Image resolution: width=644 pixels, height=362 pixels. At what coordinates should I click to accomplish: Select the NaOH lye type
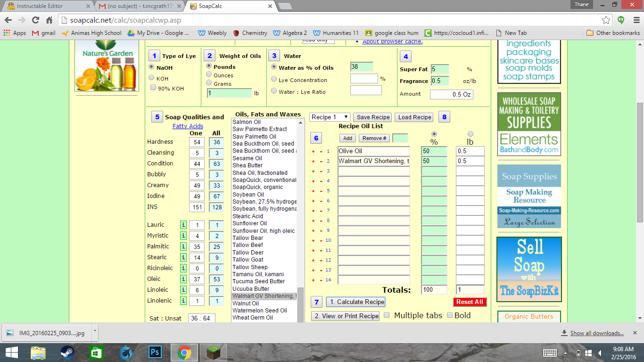(x=151, y=67)
